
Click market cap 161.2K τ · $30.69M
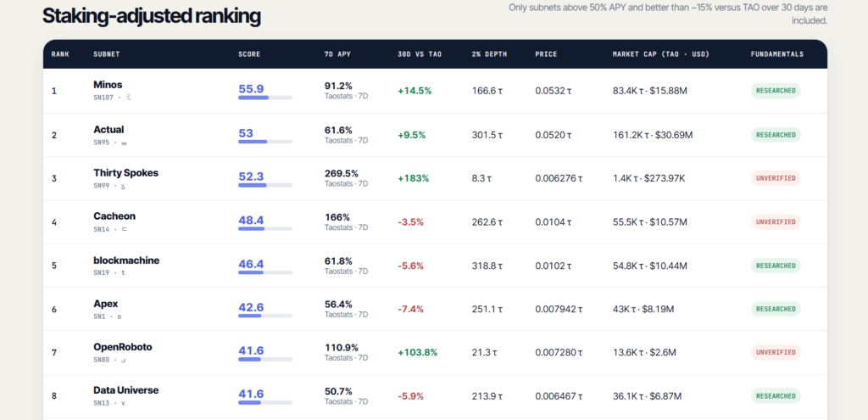[x=653, y=135]
